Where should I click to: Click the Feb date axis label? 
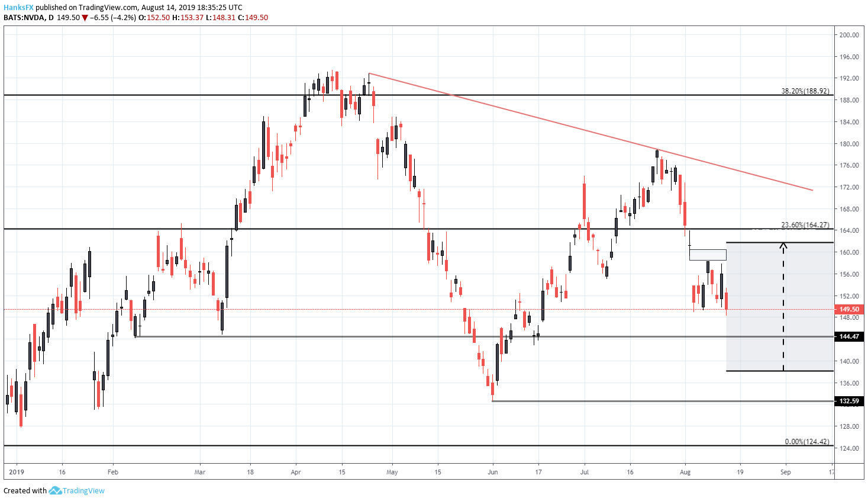pos(113,472)
